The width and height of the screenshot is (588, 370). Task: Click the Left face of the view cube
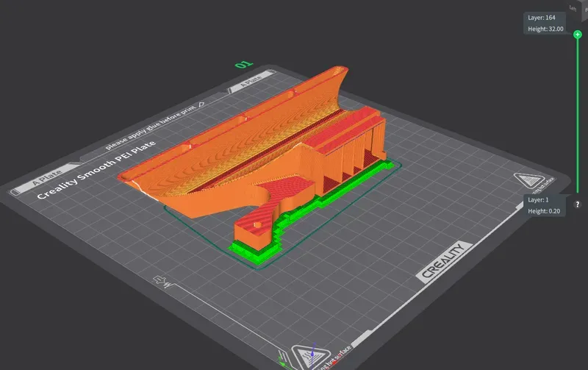click(573, 8)
